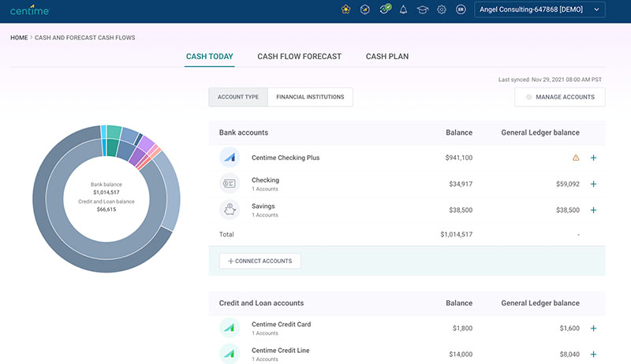This screenshot has height=364, width=631.
Task: Click the Savings piggy bank icon
Action: coord(230,210)
